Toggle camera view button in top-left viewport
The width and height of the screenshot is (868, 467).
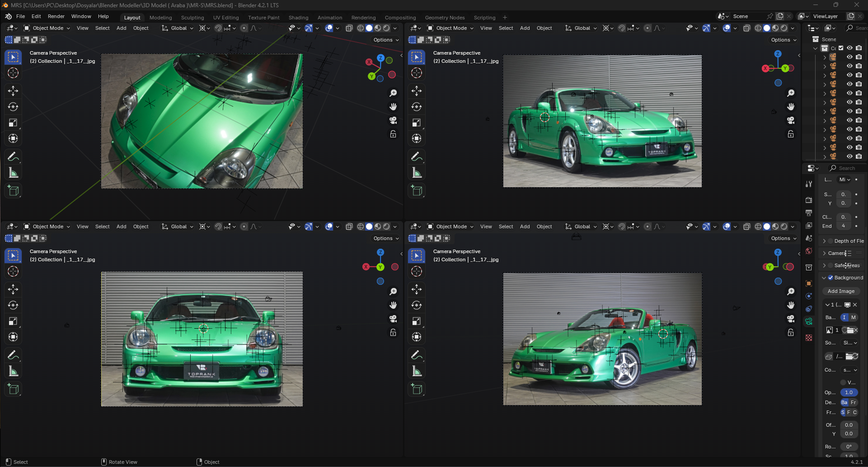(393, 120)
